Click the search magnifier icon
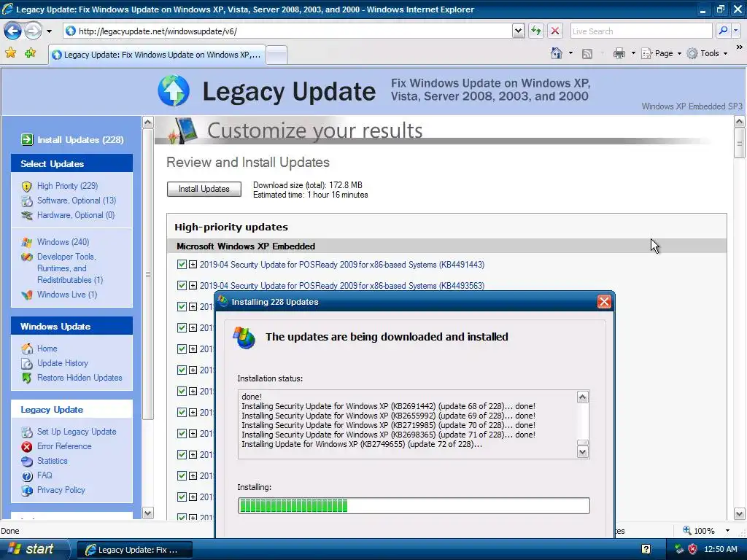Image resolution: width=747 pixels, height=560 pixels. pyautogui.click(x=723, y=31)
